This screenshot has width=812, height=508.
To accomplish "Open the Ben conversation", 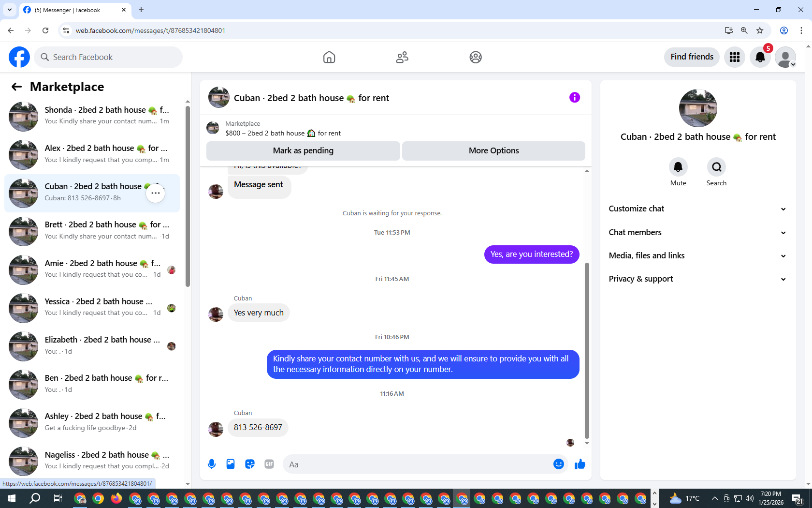I will pos(92,384).
